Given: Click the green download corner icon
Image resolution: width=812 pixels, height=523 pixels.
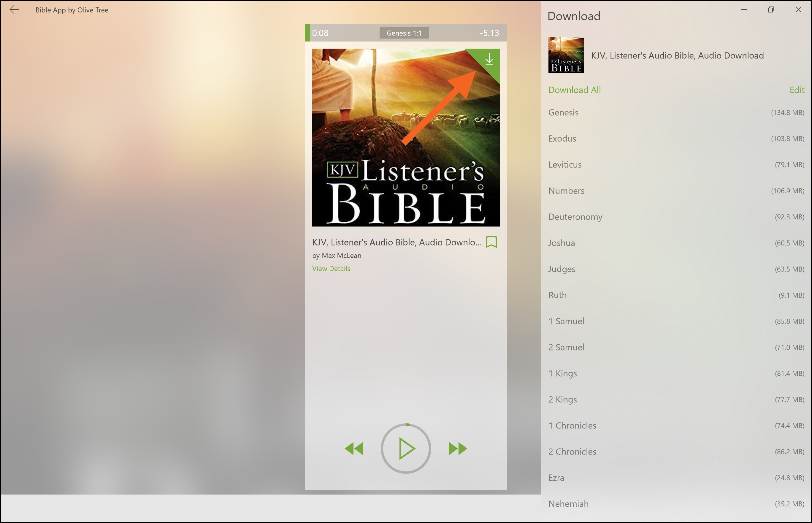Looking at the screenshot, I should click(489, 60).
